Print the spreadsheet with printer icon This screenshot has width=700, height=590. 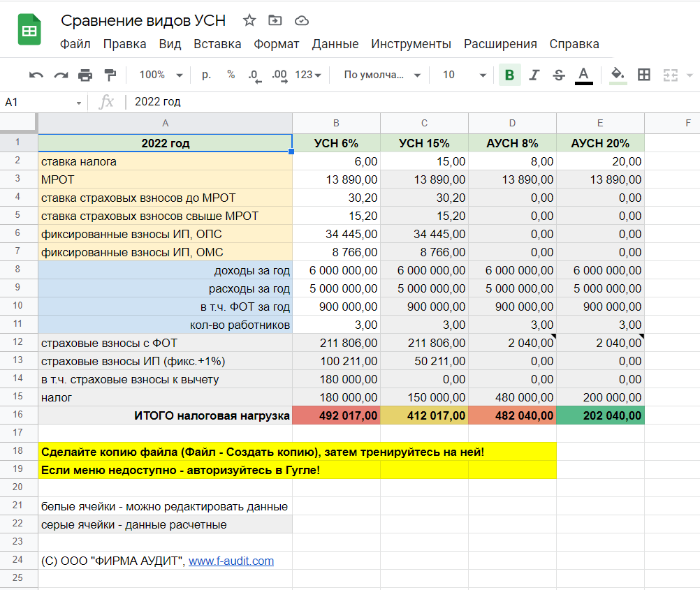[x=85, y=75]
